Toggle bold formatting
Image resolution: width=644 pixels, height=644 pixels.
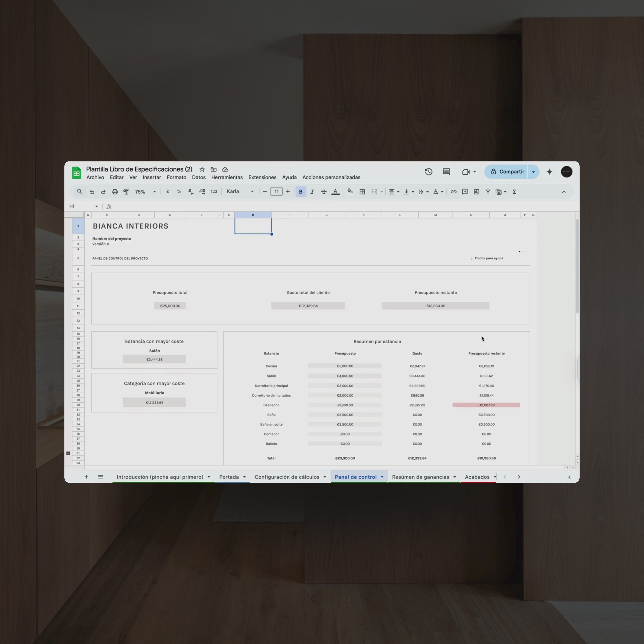click(301, 192)
